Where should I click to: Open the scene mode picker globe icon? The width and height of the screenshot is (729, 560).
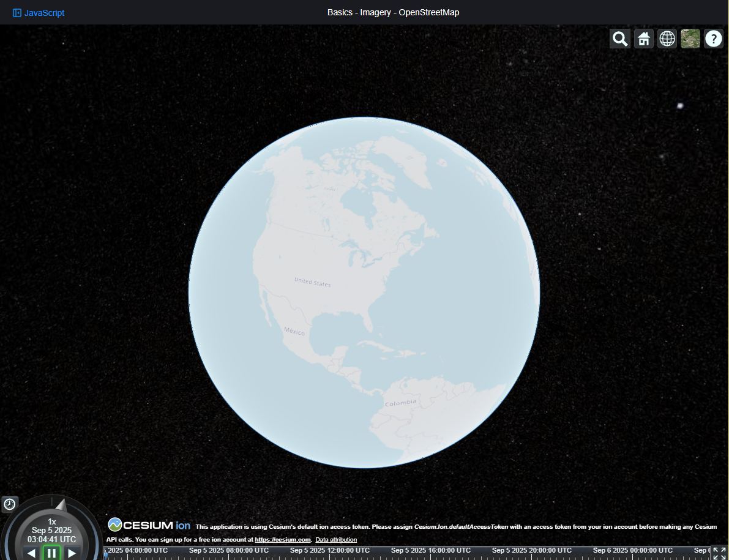[667, 39]
